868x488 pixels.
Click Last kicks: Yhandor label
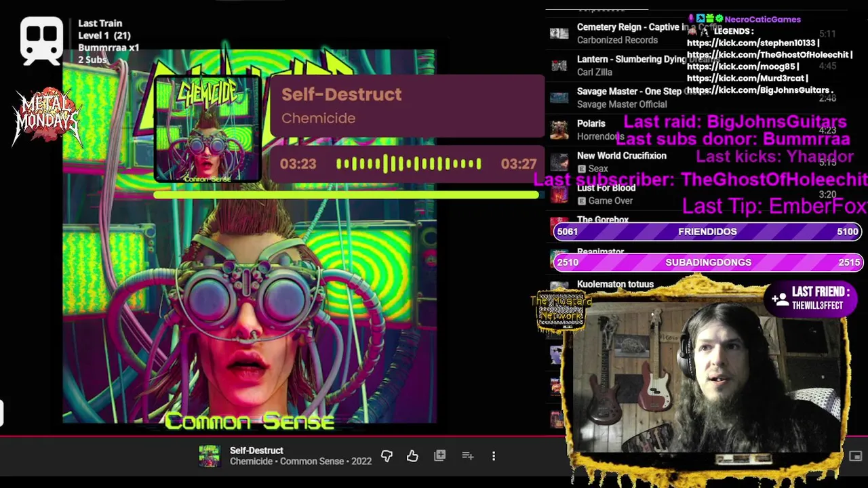[x=774, y=157]
